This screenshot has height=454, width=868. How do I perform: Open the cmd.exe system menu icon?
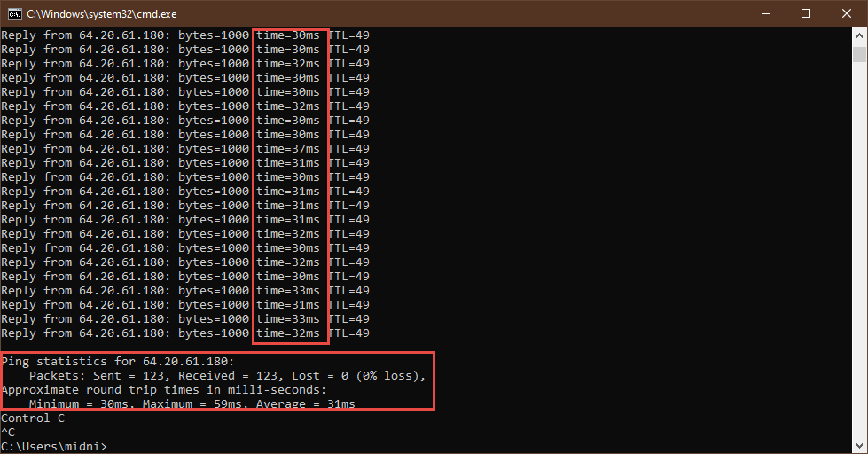coord(13,13)
